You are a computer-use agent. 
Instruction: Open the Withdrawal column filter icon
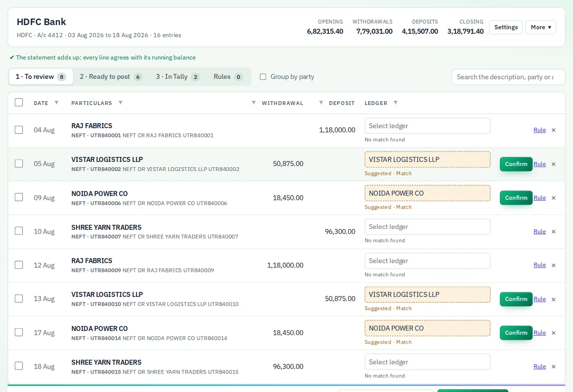(254, 103)
